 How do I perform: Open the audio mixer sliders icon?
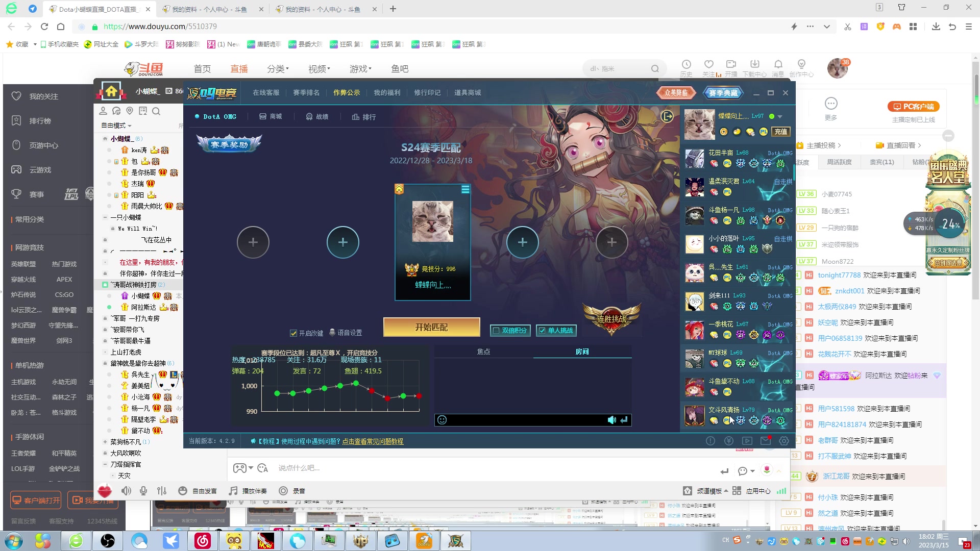(x=162, y=491)
